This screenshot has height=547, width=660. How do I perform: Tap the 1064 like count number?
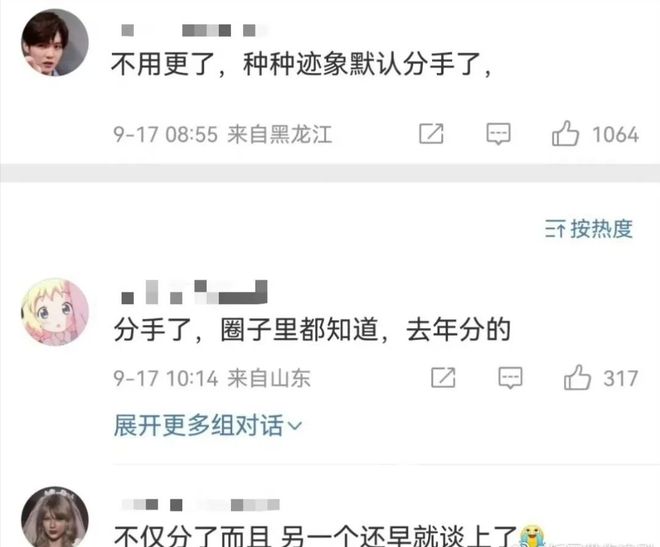pos(615,135)
